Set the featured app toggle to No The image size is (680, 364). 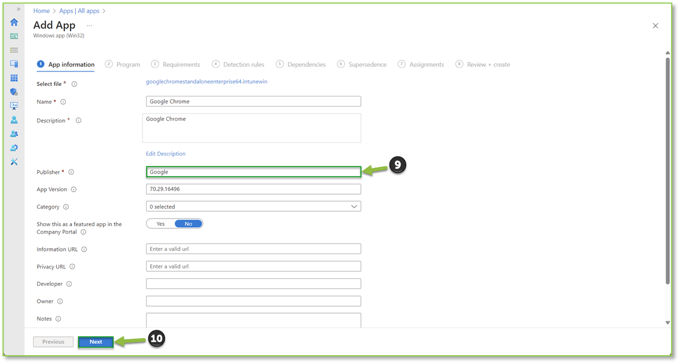click(x=188, y=224)
